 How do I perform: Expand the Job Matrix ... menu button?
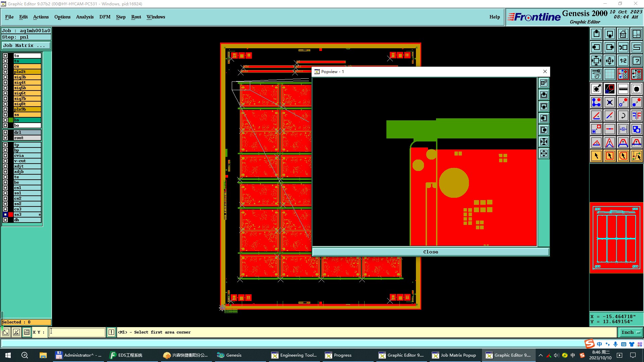[x=26, y=45]
